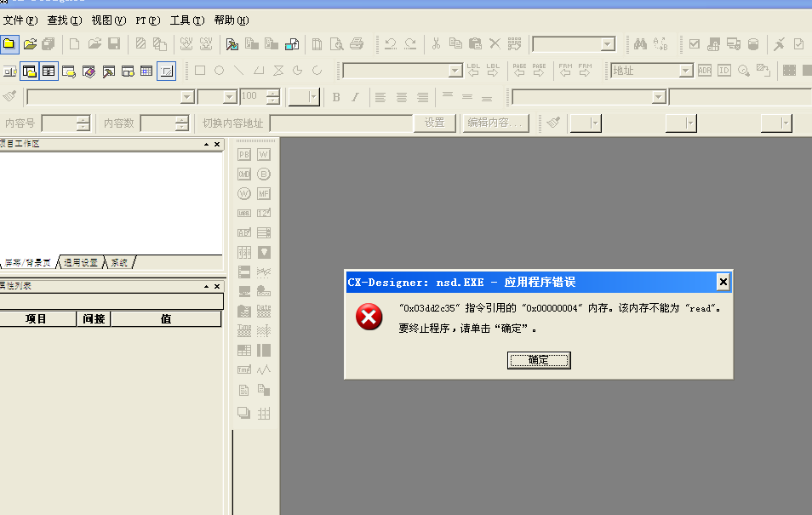Click the yellow New Project folder icon
Viewport: 812px width, 515px height.
click(9, 43)
